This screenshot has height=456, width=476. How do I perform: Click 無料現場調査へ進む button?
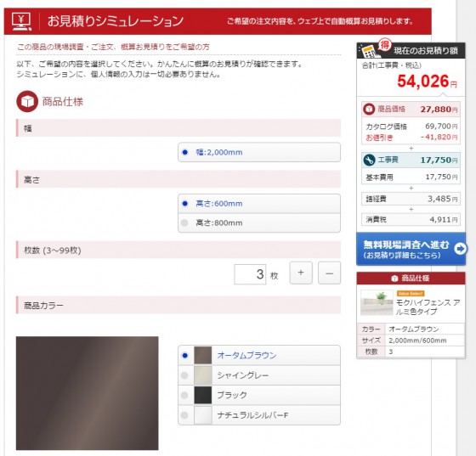pos(411,249)
